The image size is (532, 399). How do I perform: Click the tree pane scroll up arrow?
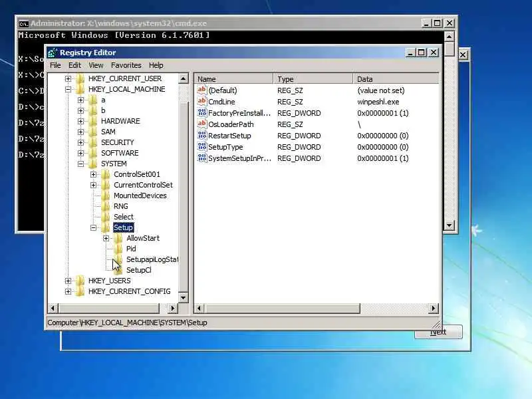(184, 79)
